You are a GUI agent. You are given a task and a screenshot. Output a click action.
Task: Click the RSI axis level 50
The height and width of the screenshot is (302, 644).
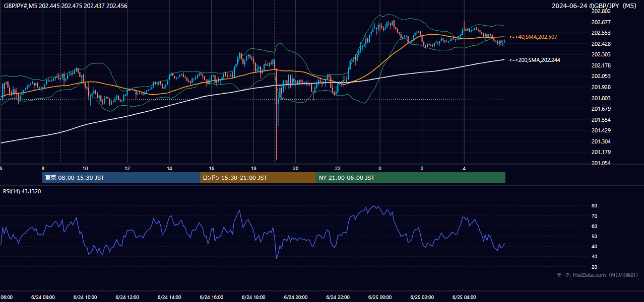coord(594,236)
